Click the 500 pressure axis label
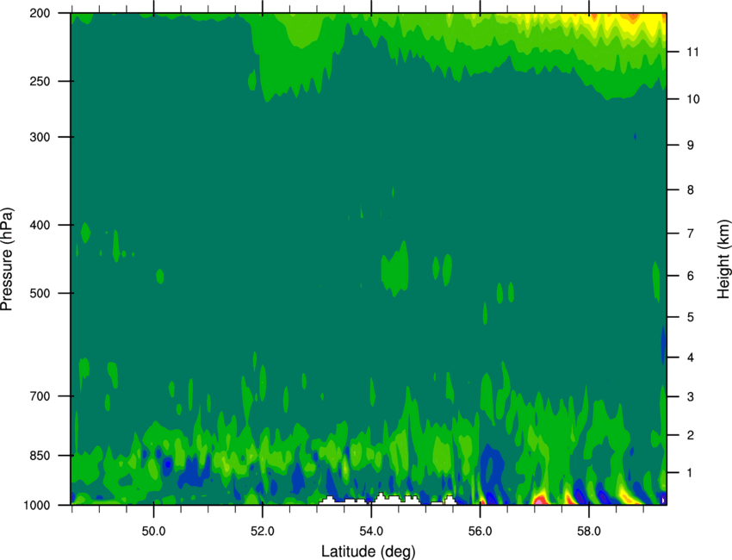 [x=40, y=293]
